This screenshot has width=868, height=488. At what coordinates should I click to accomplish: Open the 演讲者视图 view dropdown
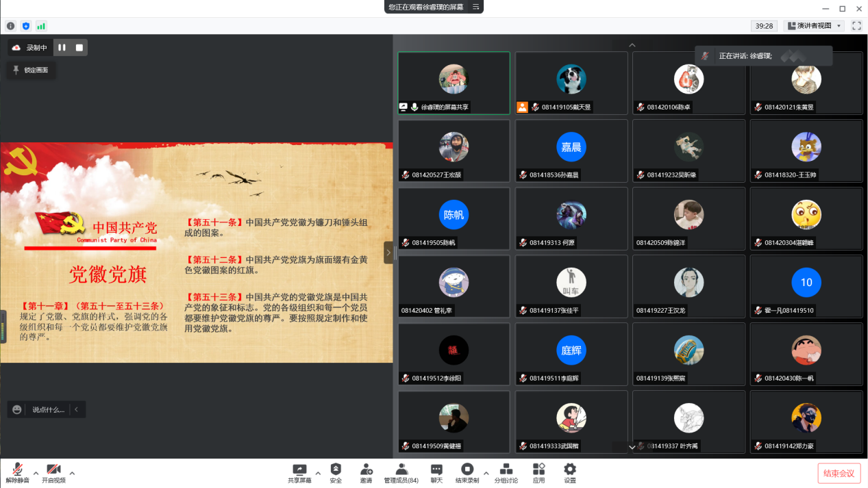814,26
